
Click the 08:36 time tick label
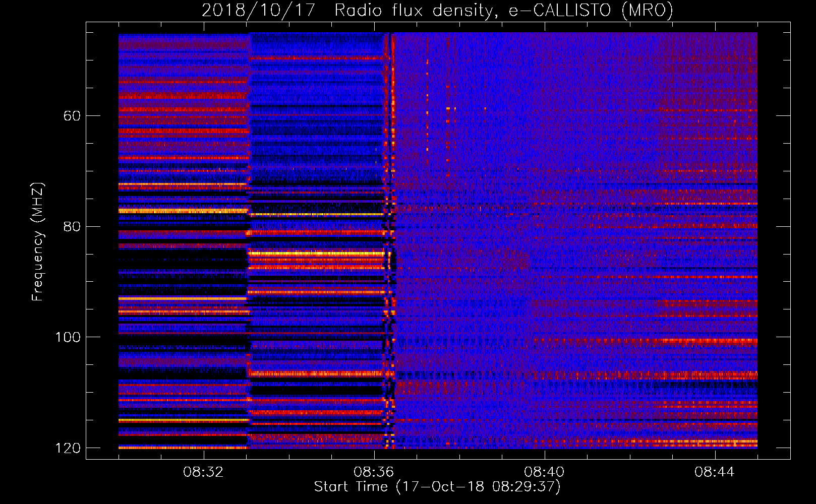374,472
